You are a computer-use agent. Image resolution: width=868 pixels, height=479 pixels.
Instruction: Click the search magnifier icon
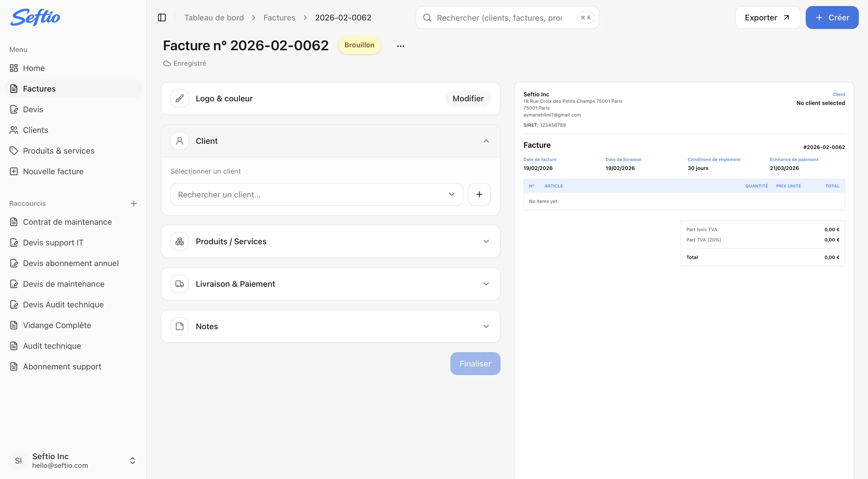pos(427,18)
